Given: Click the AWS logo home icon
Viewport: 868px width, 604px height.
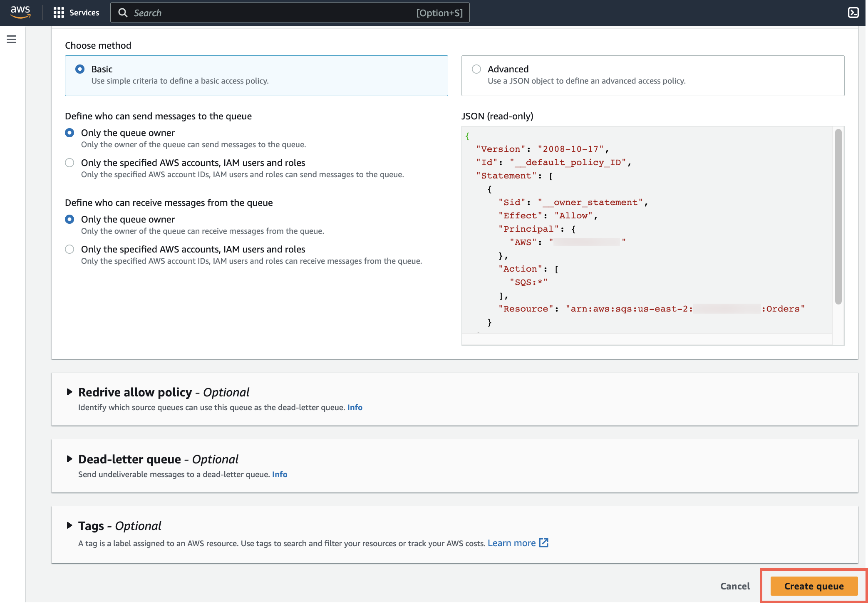Looking at the screenshot, I should coord(20,12).
